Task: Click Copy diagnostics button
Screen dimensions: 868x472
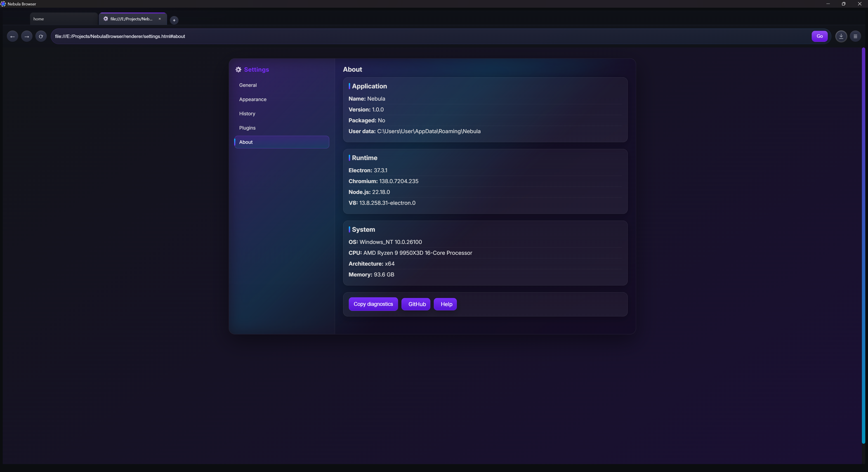Action: click(373, 304)
